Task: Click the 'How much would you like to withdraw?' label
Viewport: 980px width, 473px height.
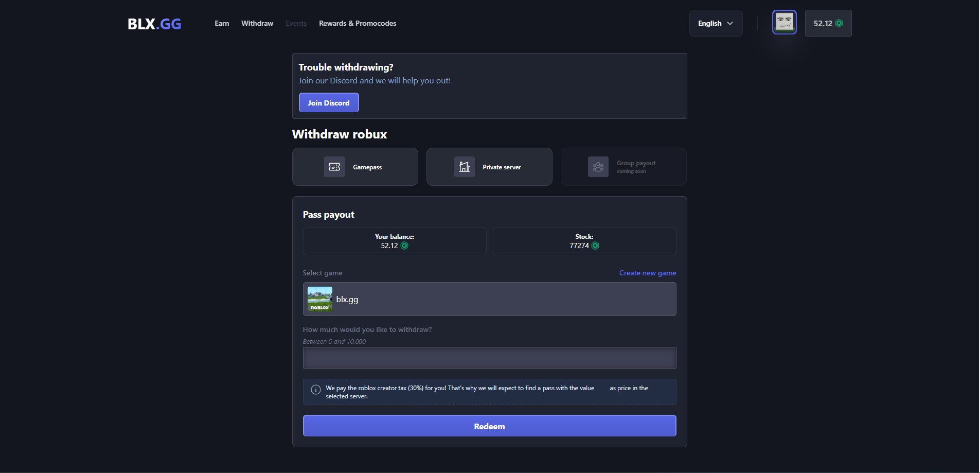Action: tap(367, 329)
